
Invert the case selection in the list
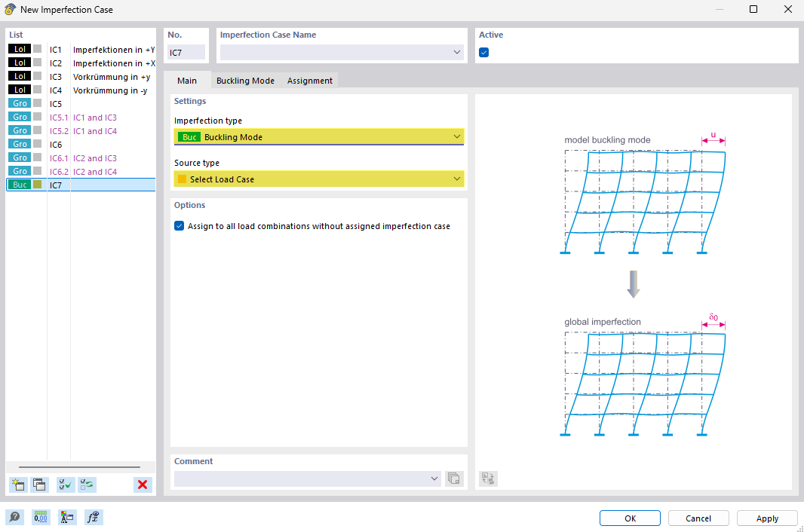pyautogui.click(x=86, y=485)
